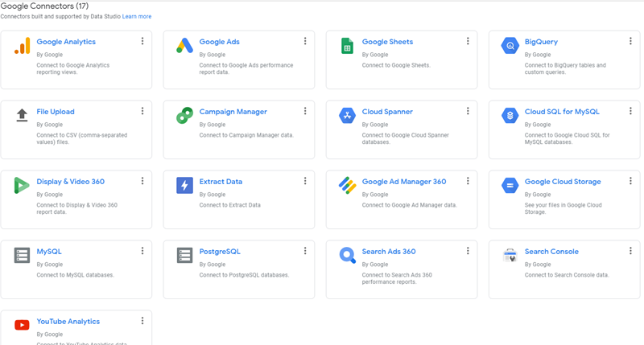644x345 pixels.
Task: Choose the BigQuery connector title
Action: (x=541, y=42)
